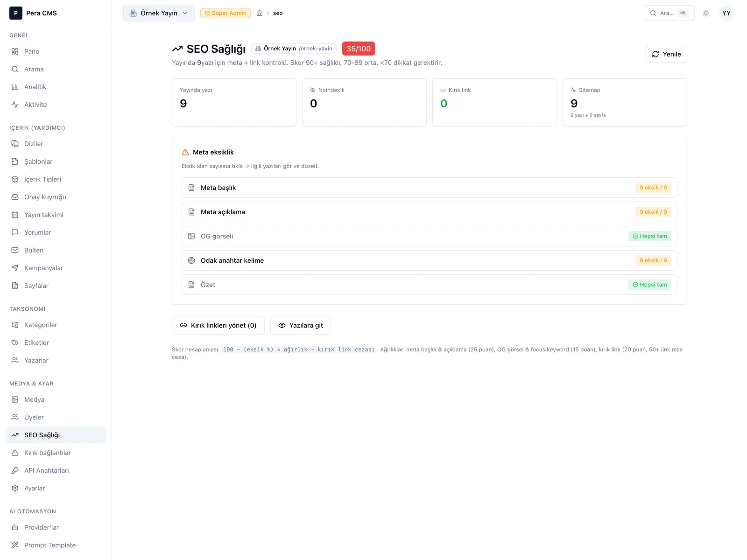The width and height of the screenshot is (747, 560).
Task: Click the Diziler sidebar icon
Action: pyautogui.click(x=15, y=144)
